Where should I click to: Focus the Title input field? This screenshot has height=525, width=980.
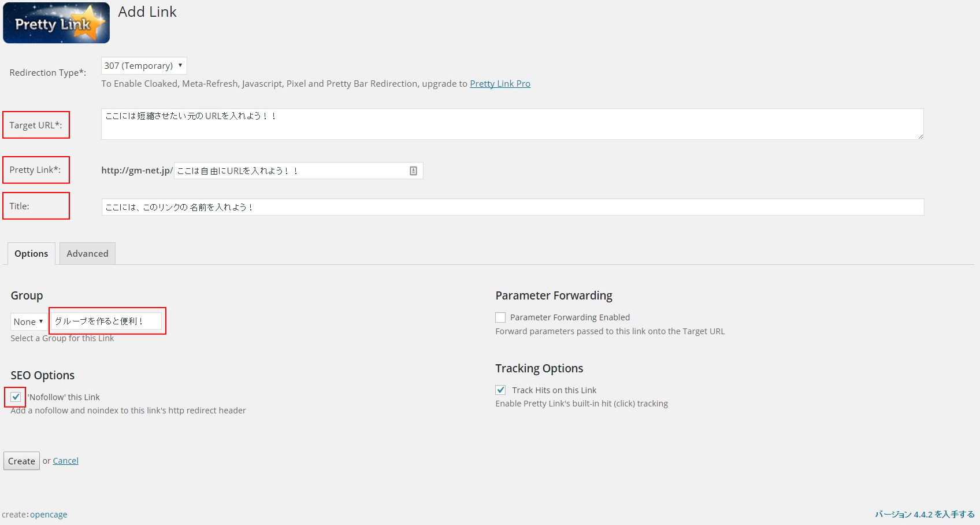pos(513,207)
